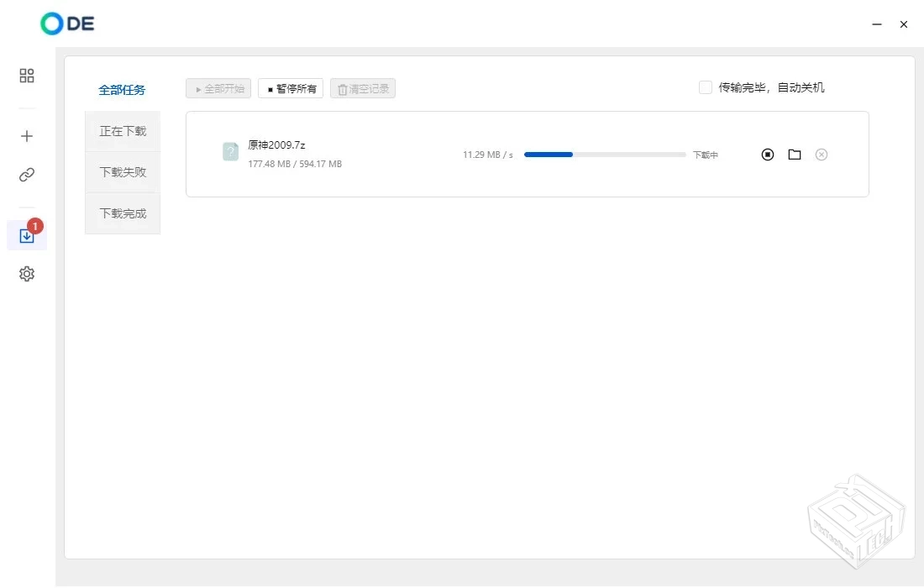Viewport: 924px width, 588px height.
Task: Click the 清空记录 clear records button
Action: [363, 88]
